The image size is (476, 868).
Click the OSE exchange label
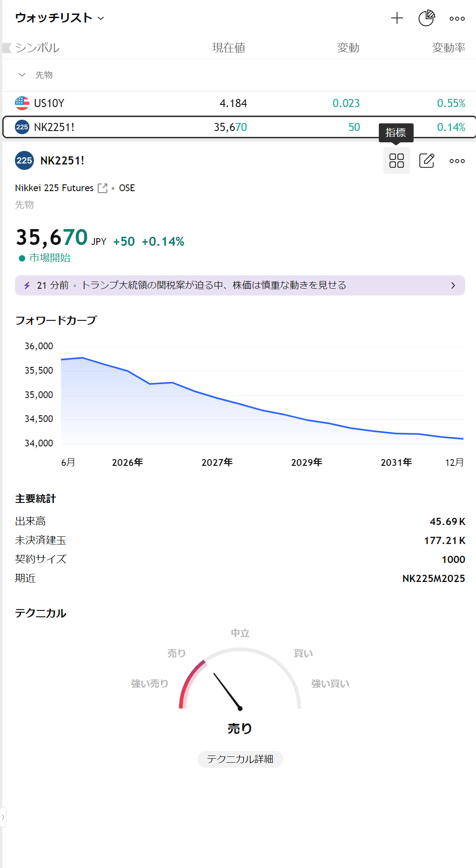[x=127, y=188]
